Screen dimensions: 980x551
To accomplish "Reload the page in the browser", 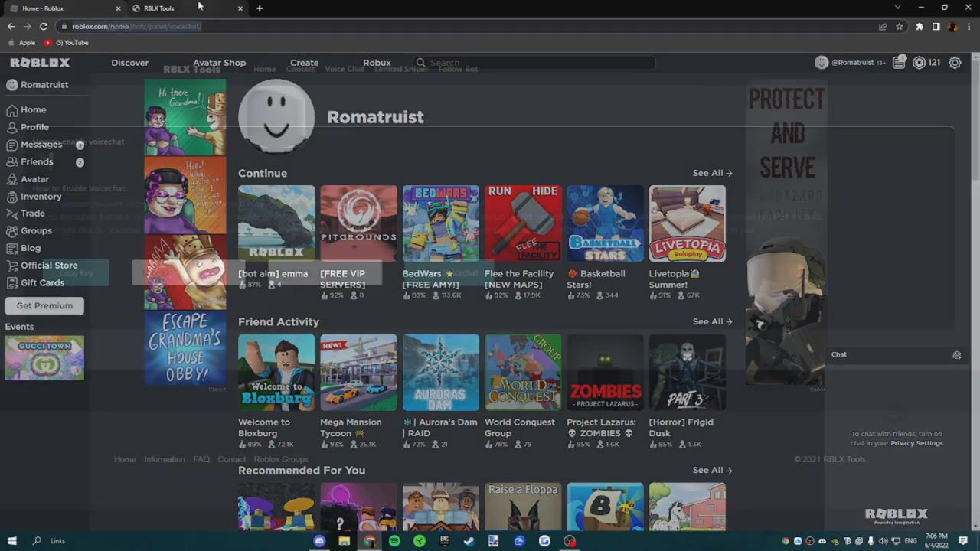I will (44, 26).
